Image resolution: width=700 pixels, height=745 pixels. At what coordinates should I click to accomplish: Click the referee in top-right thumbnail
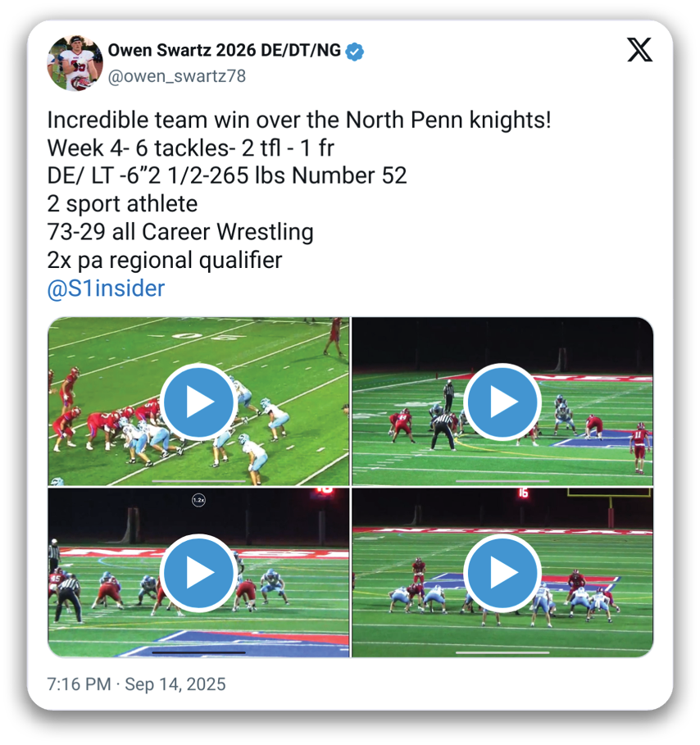pyautogui.click(x=443, y=431)
